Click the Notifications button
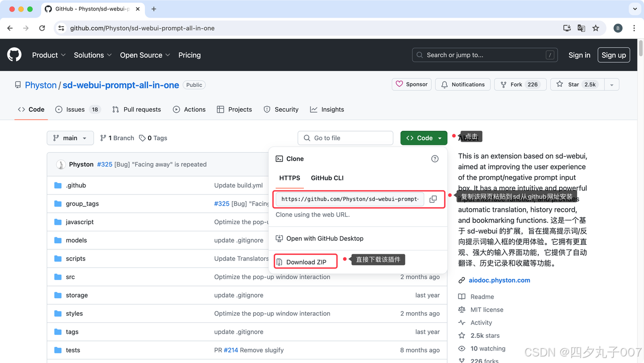 click(x=463, y=84)
